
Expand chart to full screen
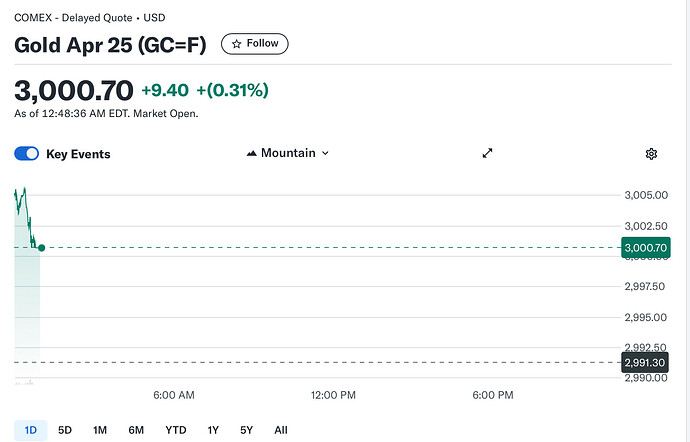[x=488, y=154]
